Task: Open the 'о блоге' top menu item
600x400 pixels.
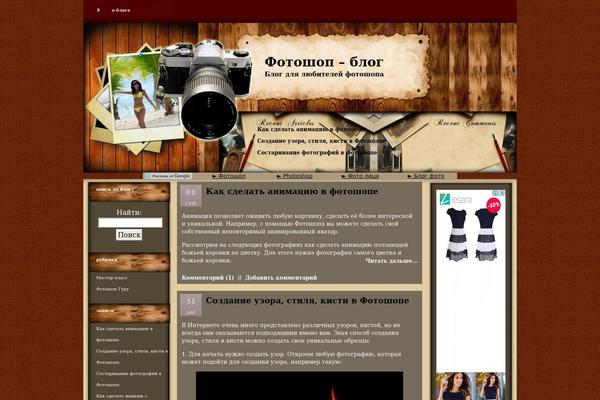Action: 121,10
